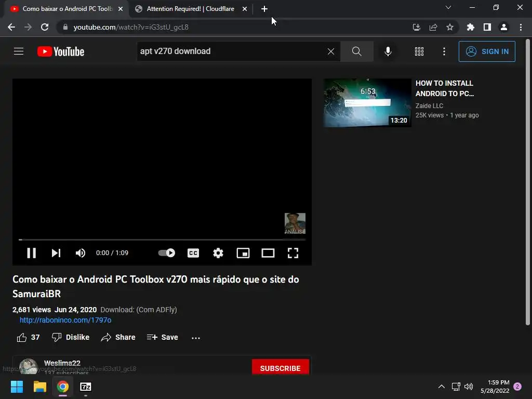Open the Chrome extensions puzzle menu
The height and width of the screenshot is (399, 532).
[x=470, y=27]
